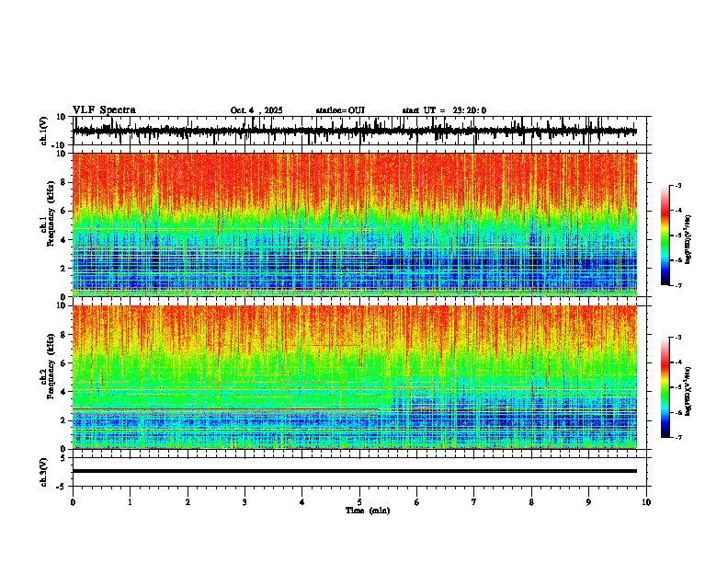Click the ch.1 colorbar "log(PSD)" unit label
This screenshot has height=563, width=728.
688,240
